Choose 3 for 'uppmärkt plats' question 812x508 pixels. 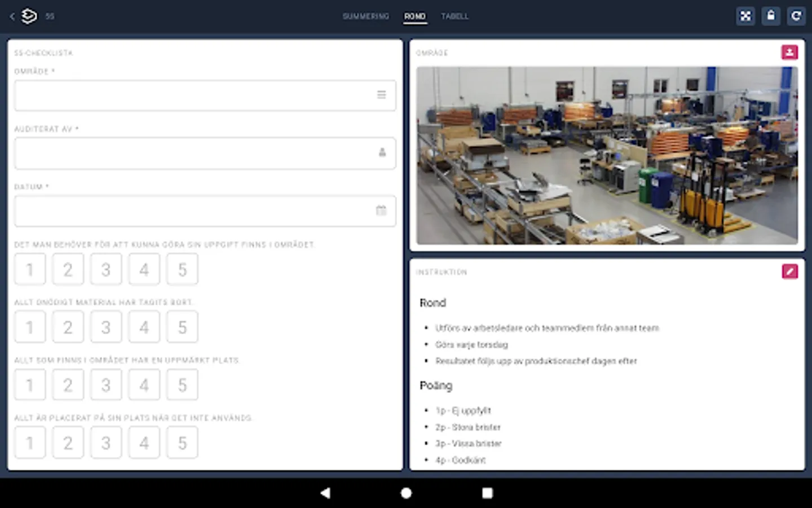[x=106, y=385]
